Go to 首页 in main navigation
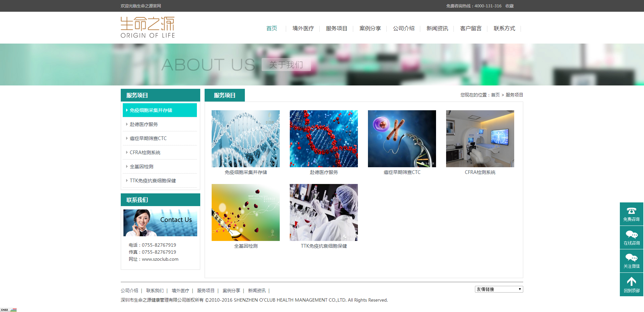This screenshot has height=312, width=644. coord(272,28)
